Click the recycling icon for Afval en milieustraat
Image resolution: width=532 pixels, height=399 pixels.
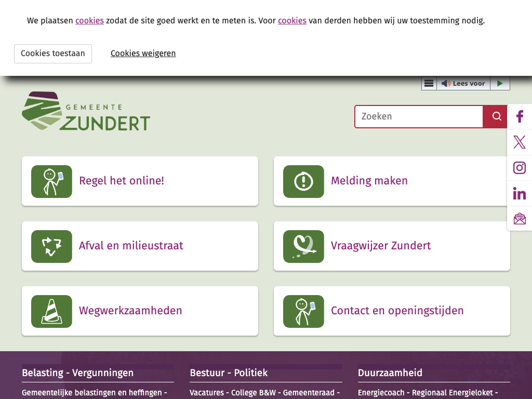coord(51,246)
